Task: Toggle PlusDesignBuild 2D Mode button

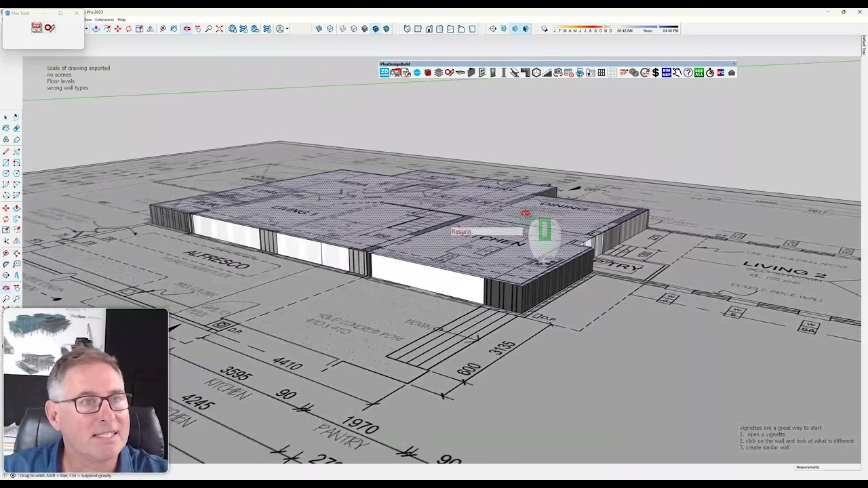Action: [x=384, y=73]
